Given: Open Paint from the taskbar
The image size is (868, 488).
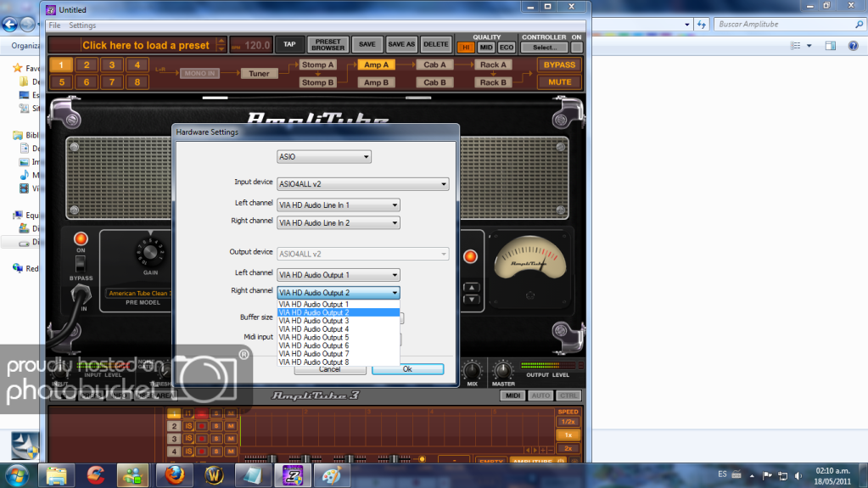Looking at the screenshot, I should pos(332,474).
